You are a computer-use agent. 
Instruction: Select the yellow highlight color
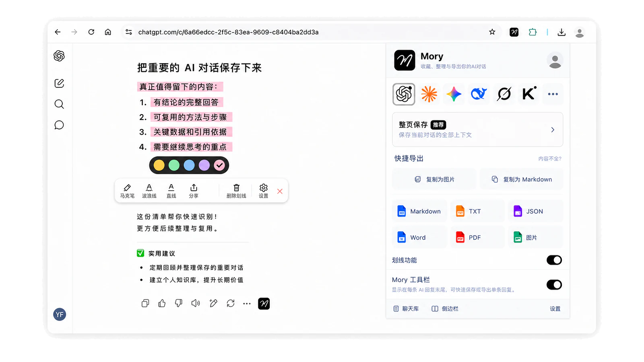click(x=159, y=165)
